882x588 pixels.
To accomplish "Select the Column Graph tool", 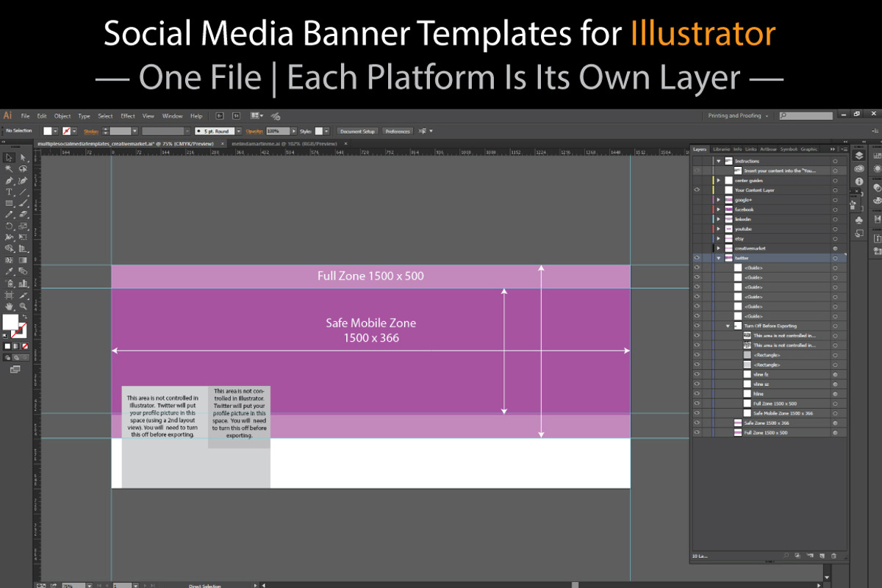I will (x=23, y=283).
